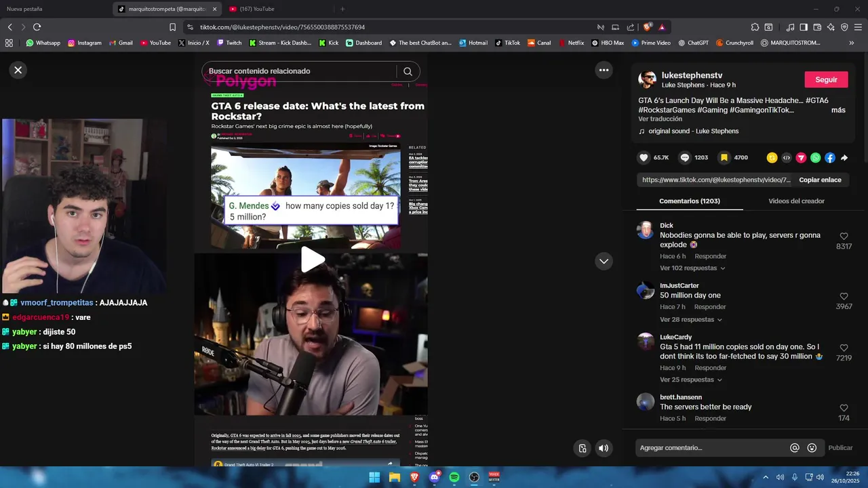Go back in browser history

click(9, 27)
